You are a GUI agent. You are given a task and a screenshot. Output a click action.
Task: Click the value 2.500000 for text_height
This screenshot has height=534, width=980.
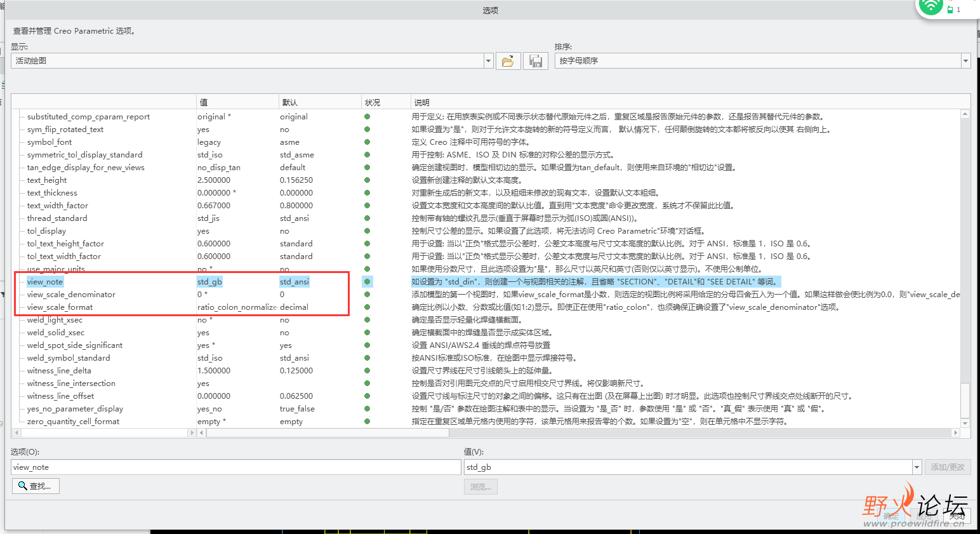pos(214,180)
